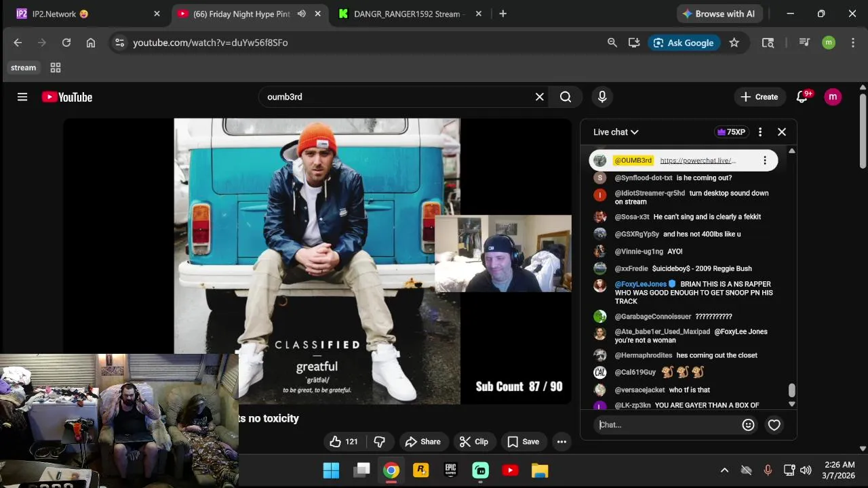The image size is (868, 488).
Task: Open Chrome profile avatar 'm'
Action: tap(829, 43)
